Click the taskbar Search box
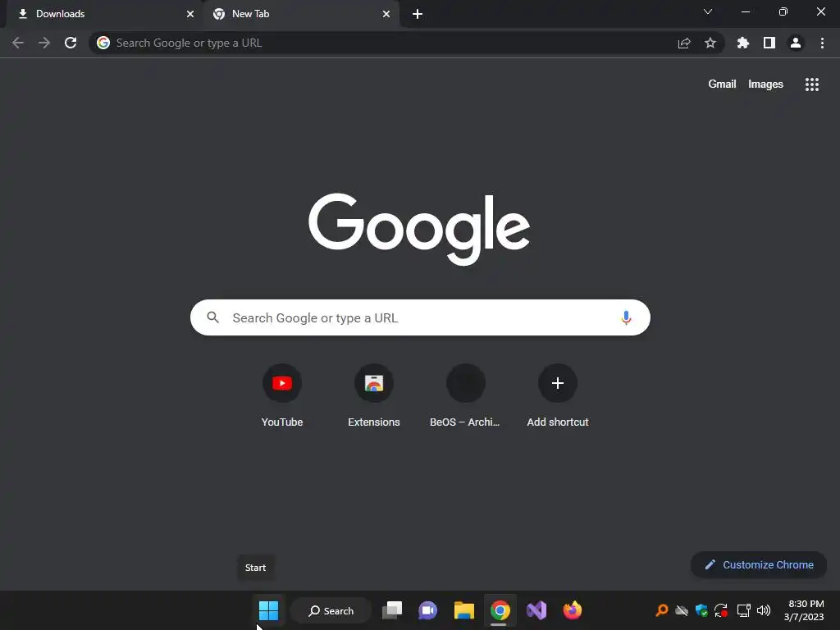Image resolution: width=840 pixels, height=630 pixels. pos(331,610)
